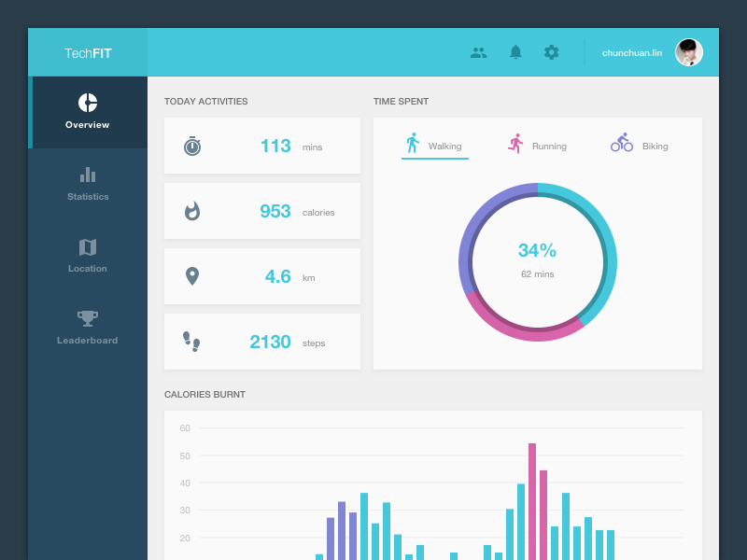Image resolution: width=747 pixels, height=560 pixels.
Task: Go to Location in sidebar
Action: click(88, 256)
